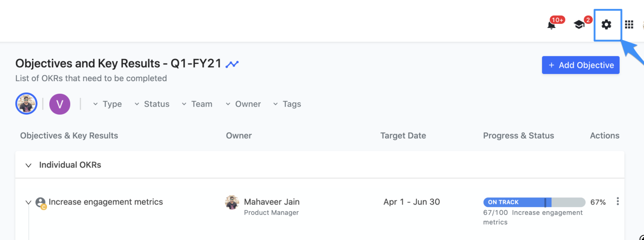The width and height of the screenshot is (644, 240).
Task: Collapse the Individual OKRs section
Action: click(28, 165)
